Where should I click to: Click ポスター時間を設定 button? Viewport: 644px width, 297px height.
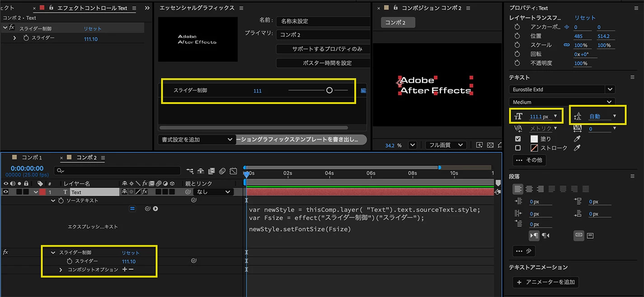click(323, 63)
